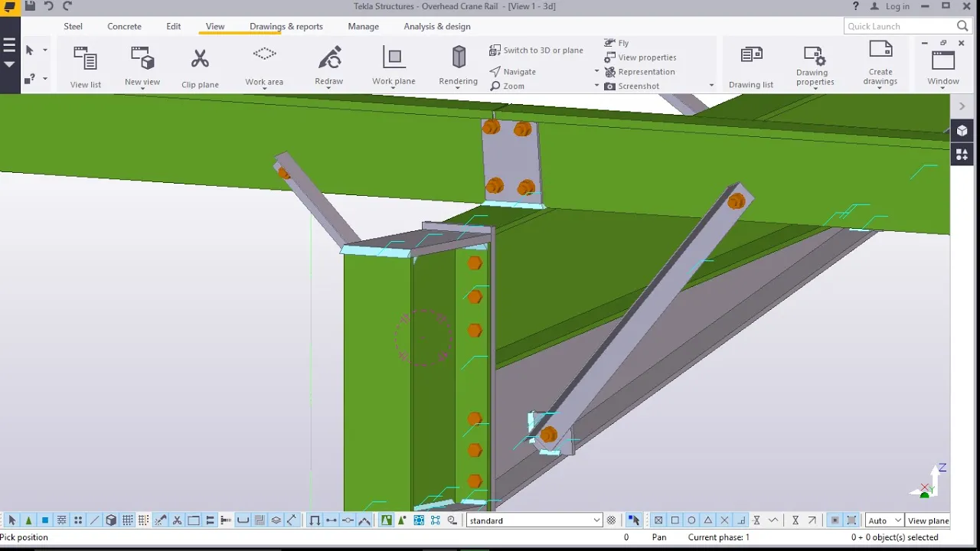Expand the selection filter 'standard' dropdown
980x551 pixels.
coord(534,520)
